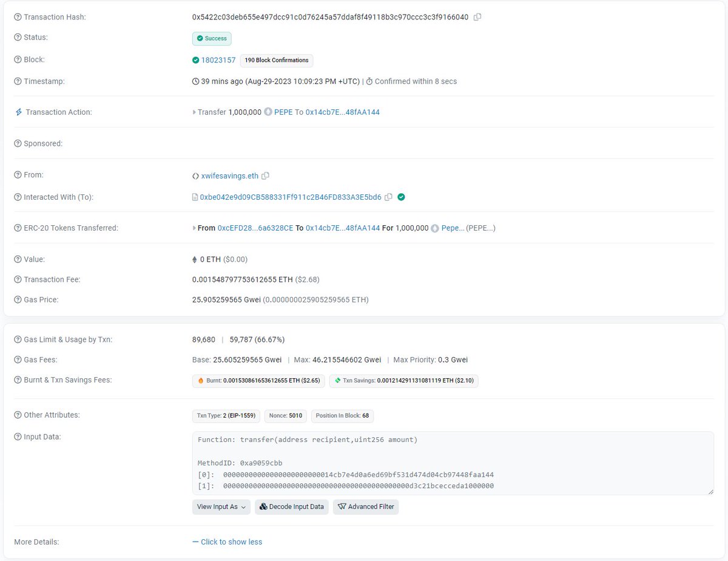Click the help icon beside Input Data
The width and height of the screenshot is (728, 561).
tap(18, 437)
